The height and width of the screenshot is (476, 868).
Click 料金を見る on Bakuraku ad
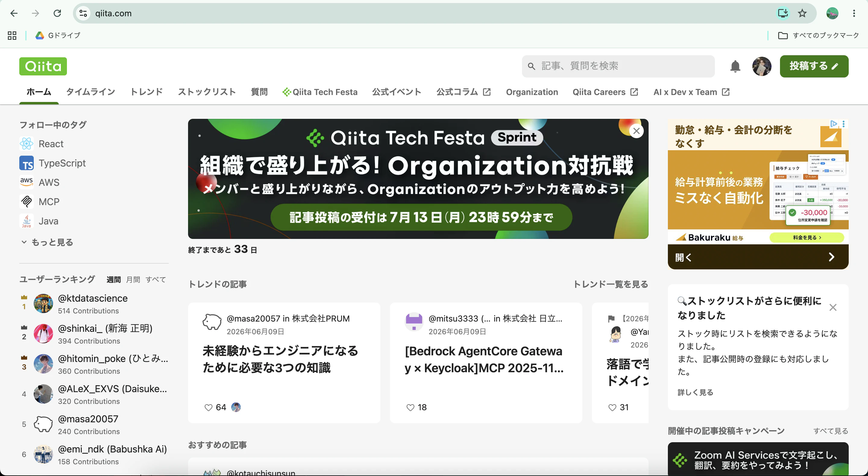pyautogui.click(x=807, y=237)
